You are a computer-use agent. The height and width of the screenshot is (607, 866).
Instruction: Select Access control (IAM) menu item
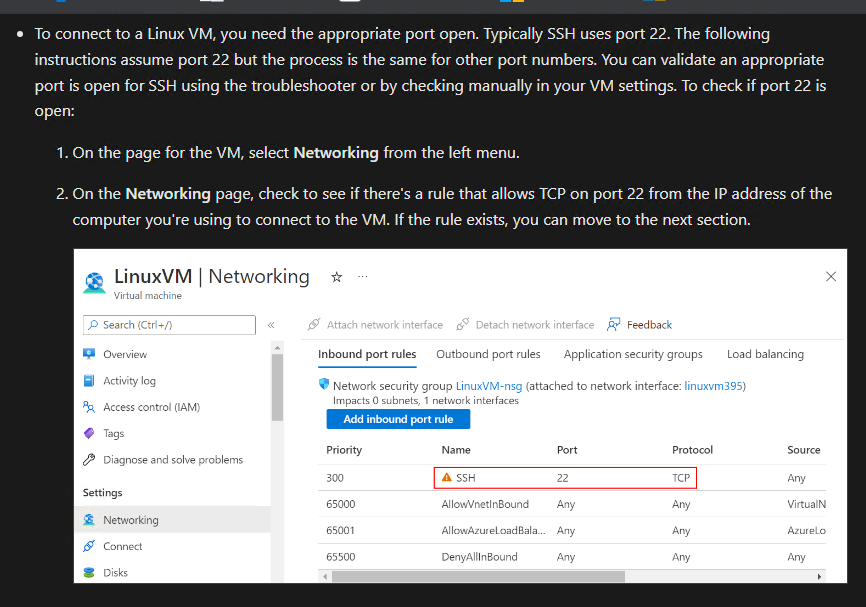tap(141, 407)
